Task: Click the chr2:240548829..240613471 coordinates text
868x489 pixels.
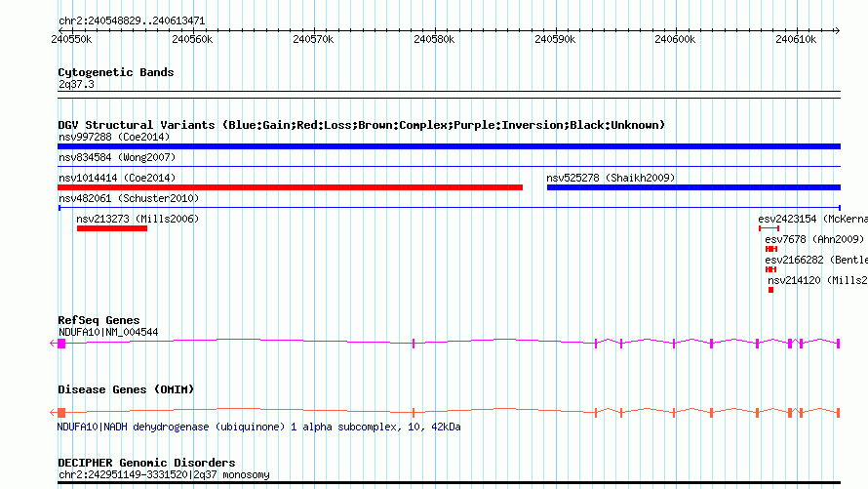Action: (x=132, y=20)
